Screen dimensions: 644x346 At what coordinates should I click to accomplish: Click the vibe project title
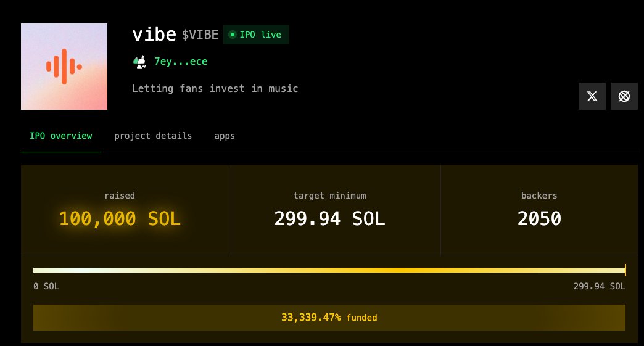click(154, 34)
